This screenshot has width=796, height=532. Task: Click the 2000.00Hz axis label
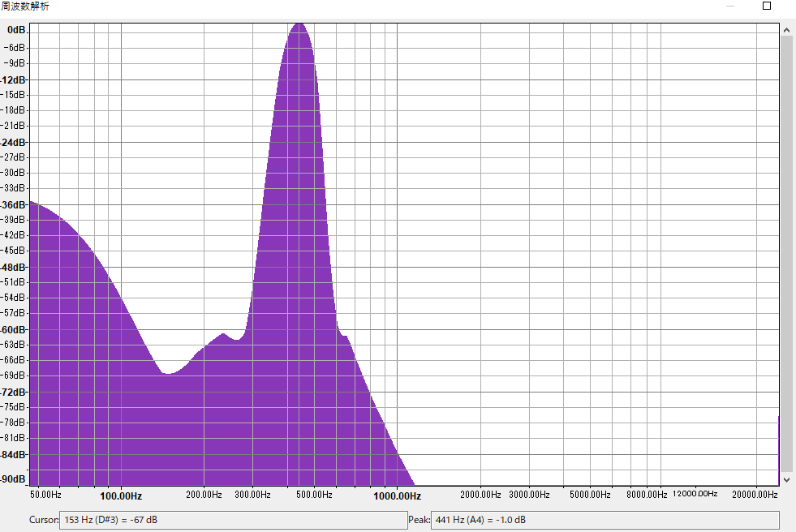(480, 495)
